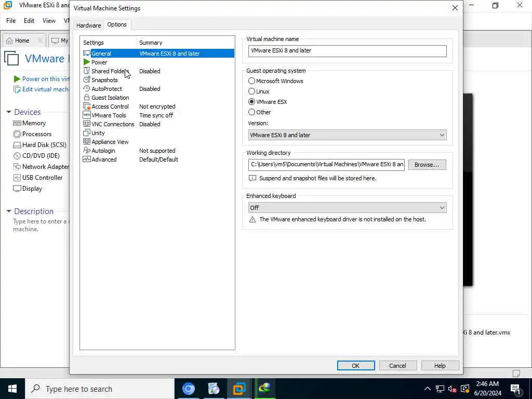Screen dimensions: 532x399
Task: Click the 'Not supported' summary text
Action: (157, 151)
